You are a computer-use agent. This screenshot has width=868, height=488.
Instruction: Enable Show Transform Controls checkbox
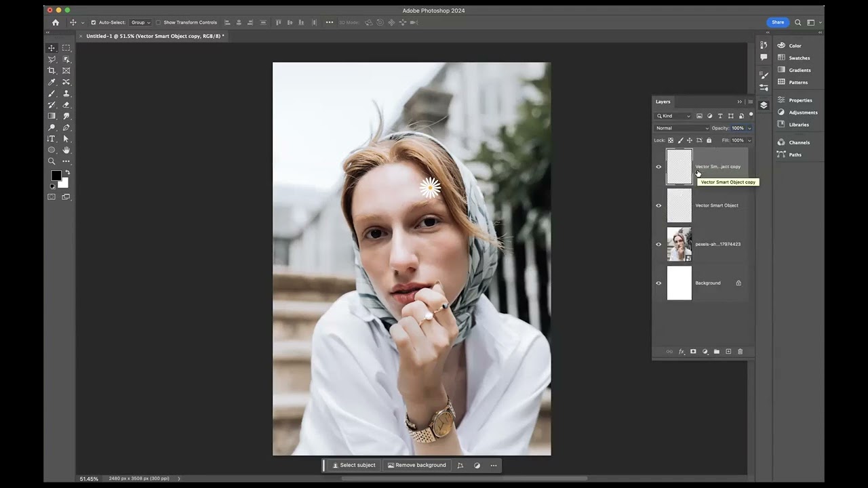159,22
